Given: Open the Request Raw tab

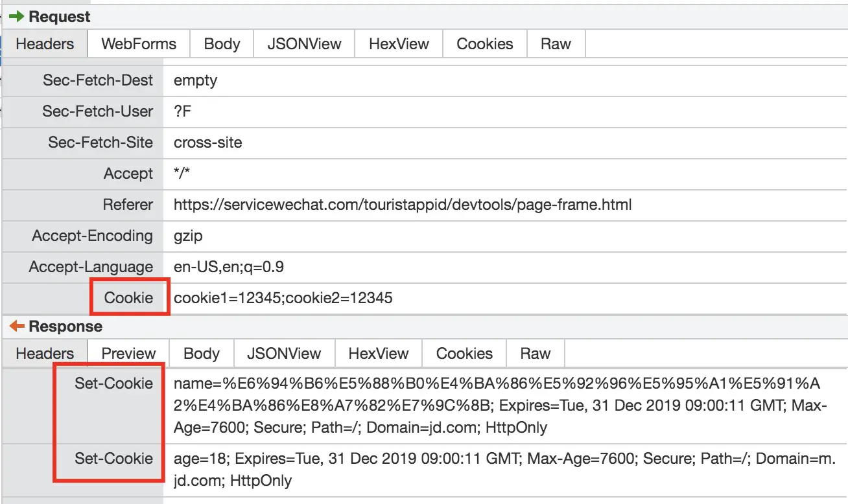Looking at the screenshot, I should [x=556, y=44].
